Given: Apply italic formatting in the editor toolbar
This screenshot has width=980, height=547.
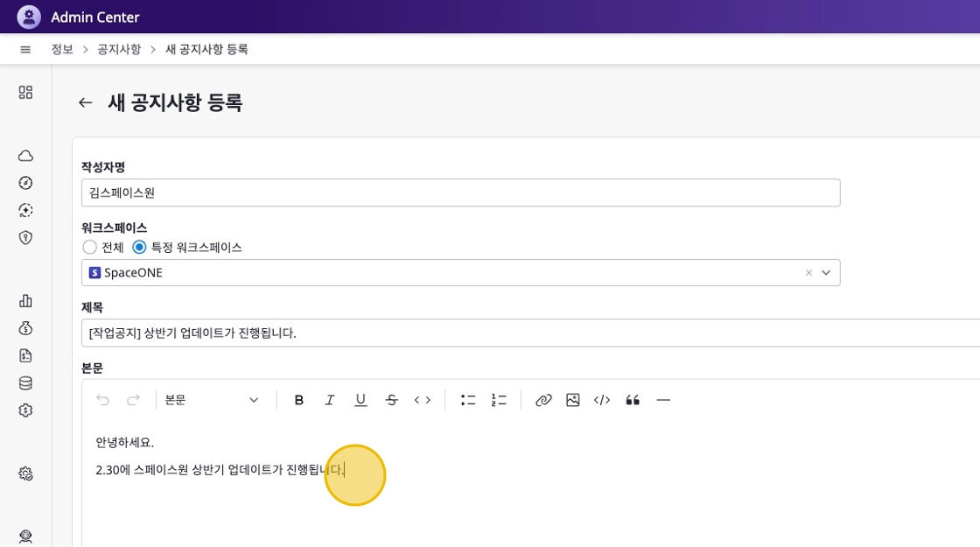Looking at the screenshot, I should click(330, 400).
